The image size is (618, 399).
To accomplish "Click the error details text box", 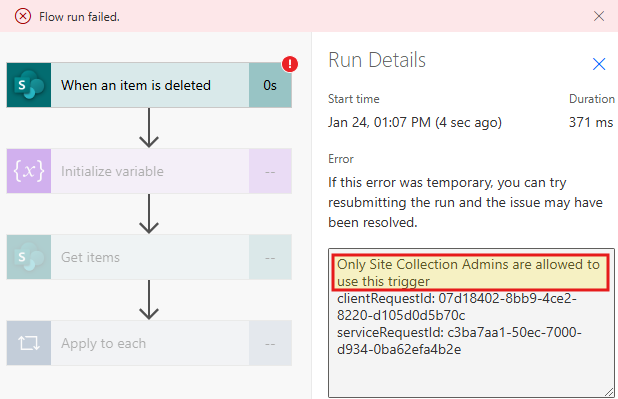I will pyautogui.click(x=471, y=323).
